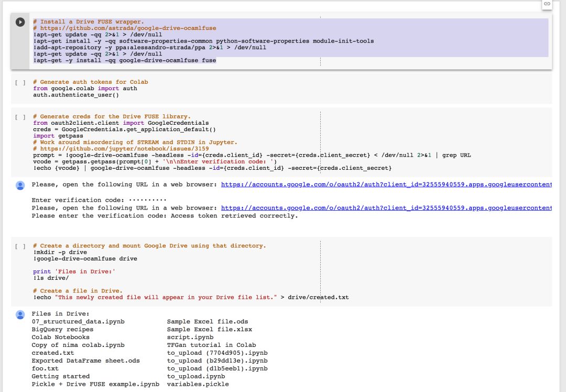Run the 'Generate creds for the Drive FUSE library' cell
Viewport: 566px width, 392px height.
click(20, 117)
